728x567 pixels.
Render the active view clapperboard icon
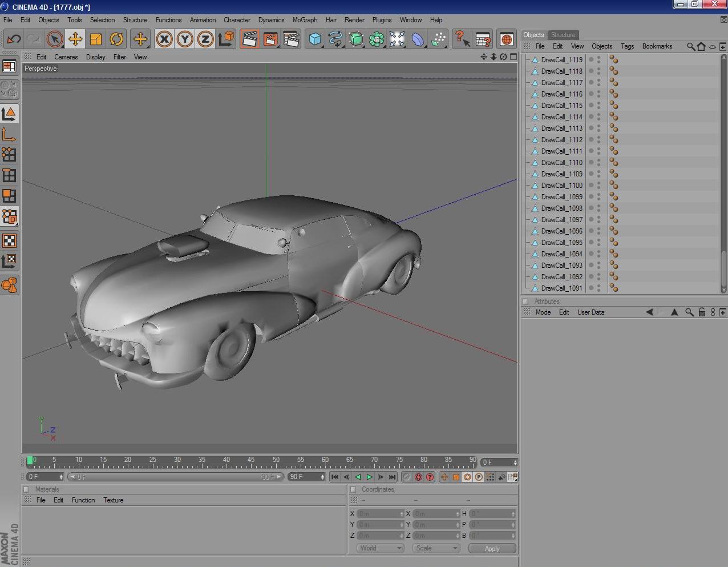pos(249,39)
